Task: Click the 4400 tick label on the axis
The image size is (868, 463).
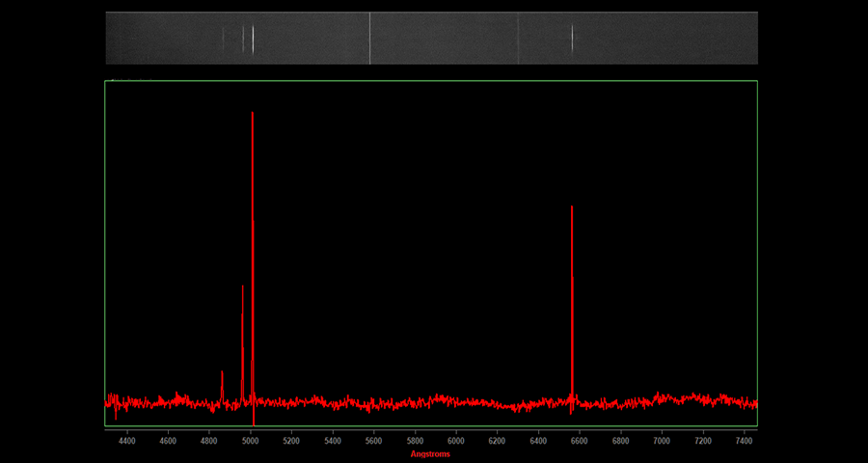Action: point(126,441)
